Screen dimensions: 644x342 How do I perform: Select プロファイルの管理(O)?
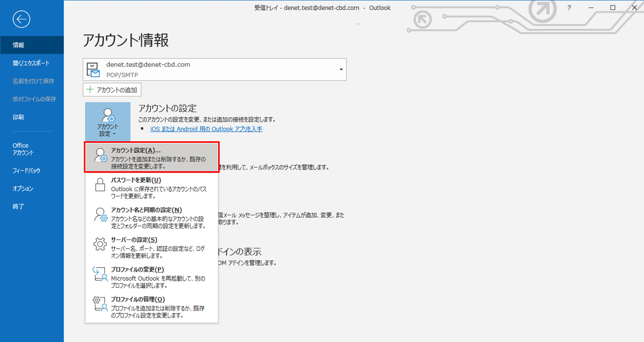(152, 307)
